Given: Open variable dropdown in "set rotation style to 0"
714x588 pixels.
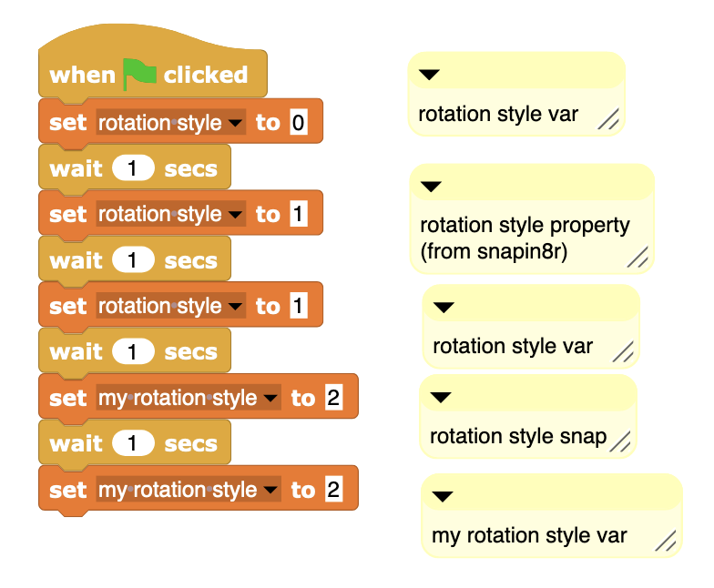Looking at the screenshot, I should pos(236,123).
